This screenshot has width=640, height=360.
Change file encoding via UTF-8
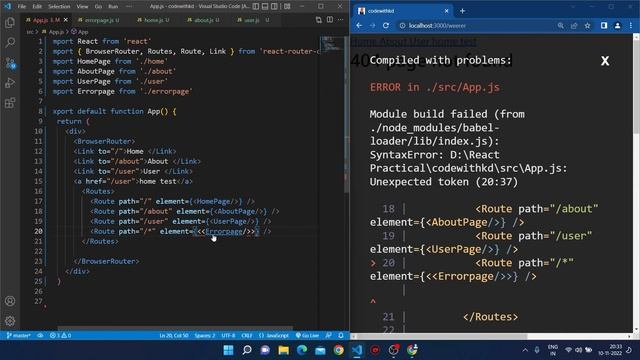pos(228,336)
